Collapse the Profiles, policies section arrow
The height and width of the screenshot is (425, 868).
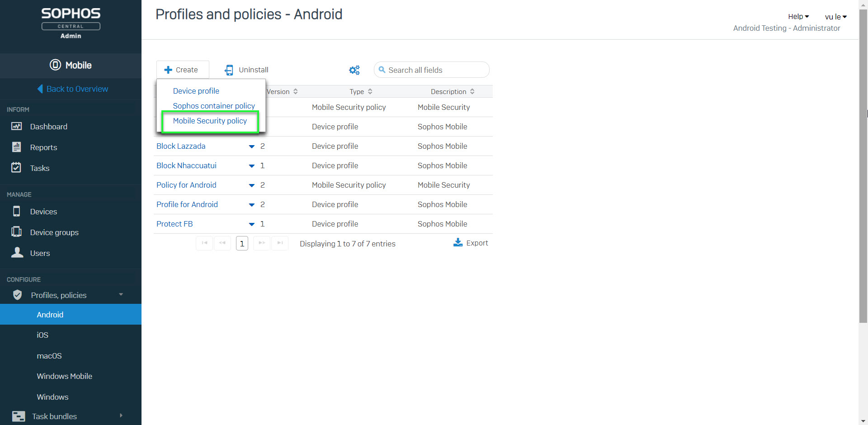(x=121, y=294)
